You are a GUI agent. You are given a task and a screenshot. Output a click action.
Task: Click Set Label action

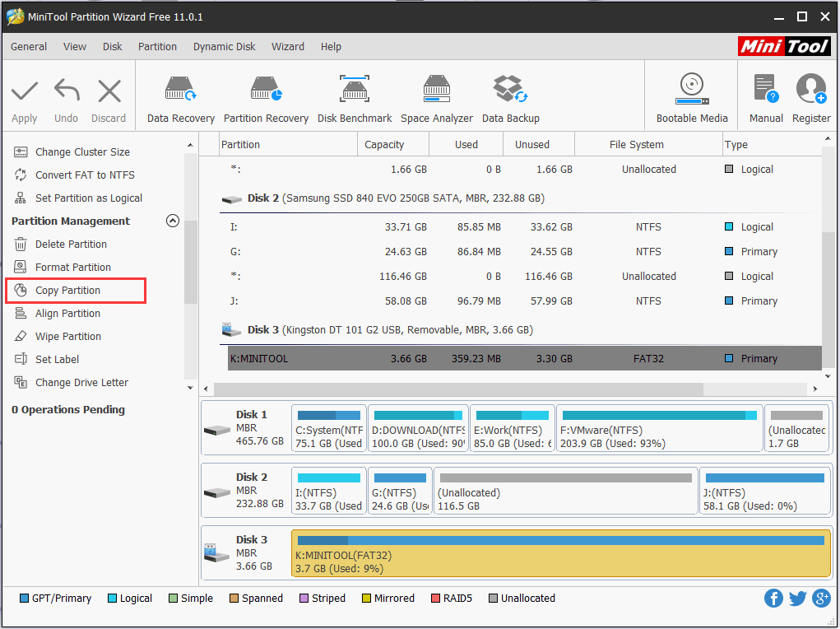(57, 359)
